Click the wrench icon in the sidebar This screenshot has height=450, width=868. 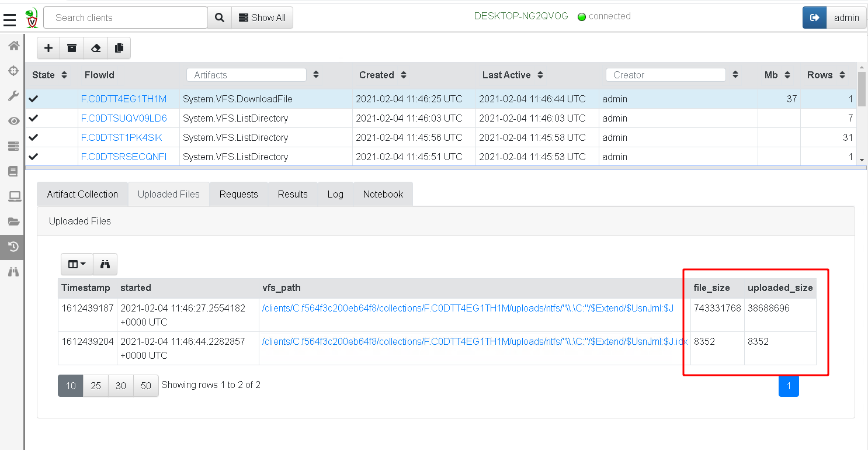coord(13,96)
